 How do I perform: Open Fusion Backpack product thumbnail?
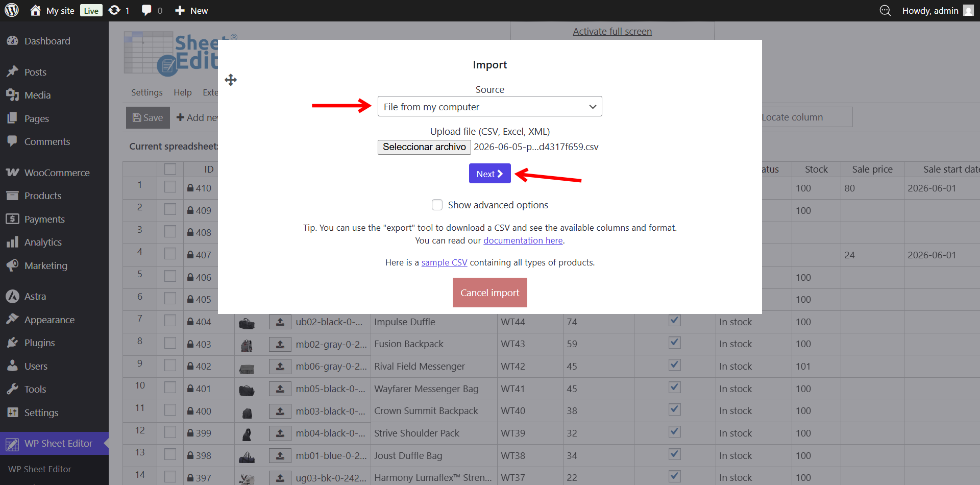click(247, 346)
